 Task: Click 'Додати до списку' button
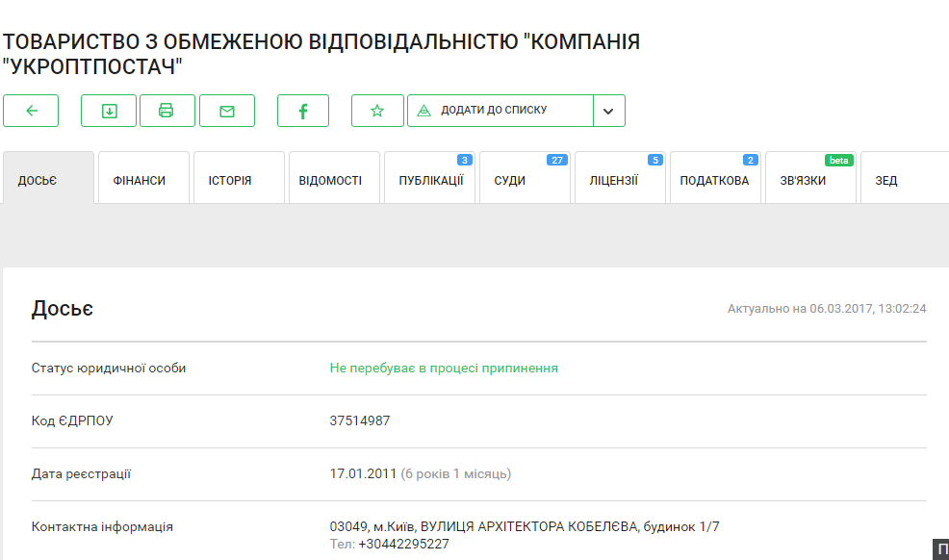(500, 111)
